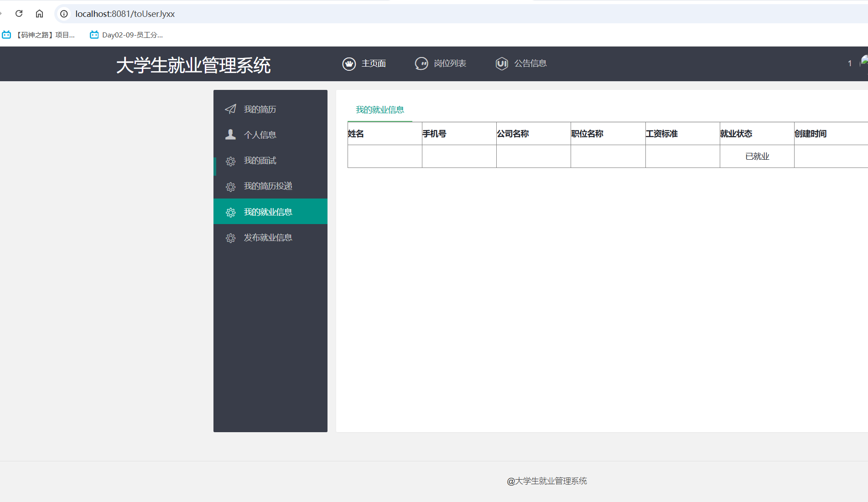Click the person icon beside 个人信息
The height and width of the screenshot is (502, 868).
[230, 135]
